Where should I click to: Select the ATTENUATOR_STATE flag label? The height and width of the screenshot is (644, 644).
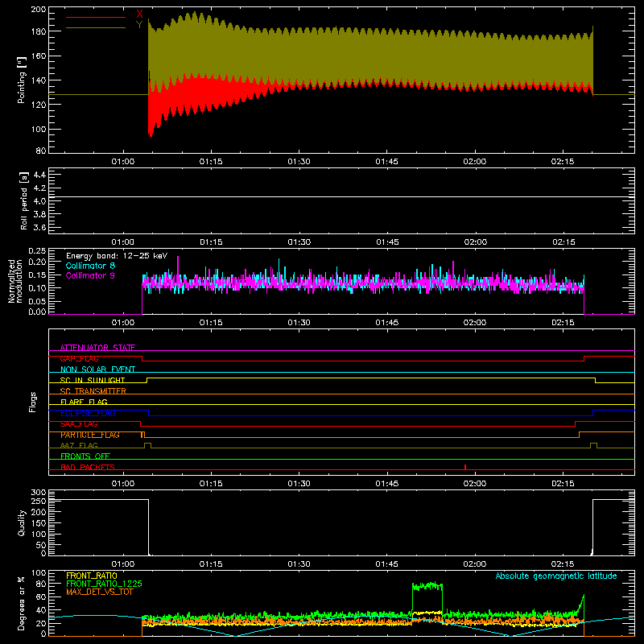97,348
